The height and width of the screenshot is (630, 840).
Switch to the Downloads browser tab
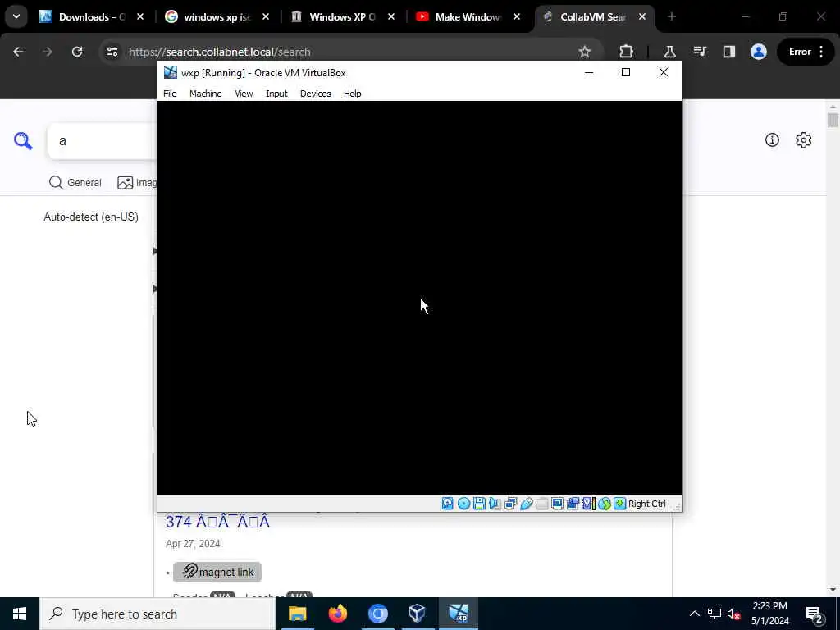pos(92,17)
